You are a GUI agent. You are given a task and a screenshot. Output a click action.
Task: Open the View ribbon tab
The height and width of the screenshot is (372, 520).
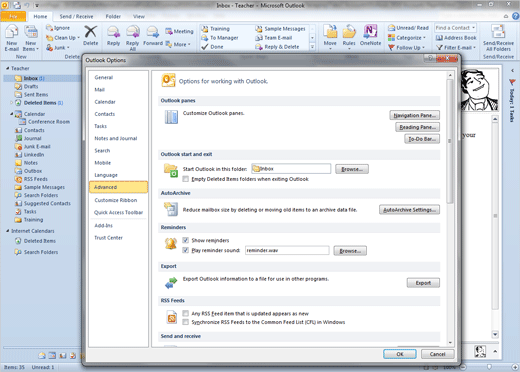pyautogui.click(x=139, y=16)
